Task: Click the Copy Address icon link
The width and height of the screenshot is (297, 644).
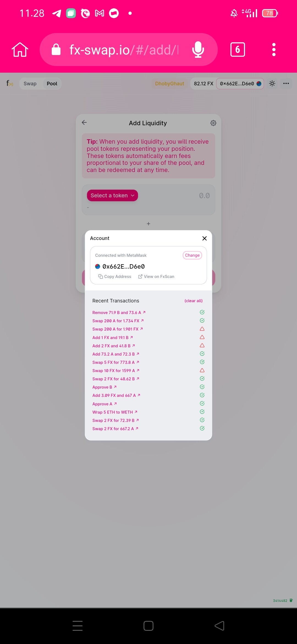Action: [115, 277]
